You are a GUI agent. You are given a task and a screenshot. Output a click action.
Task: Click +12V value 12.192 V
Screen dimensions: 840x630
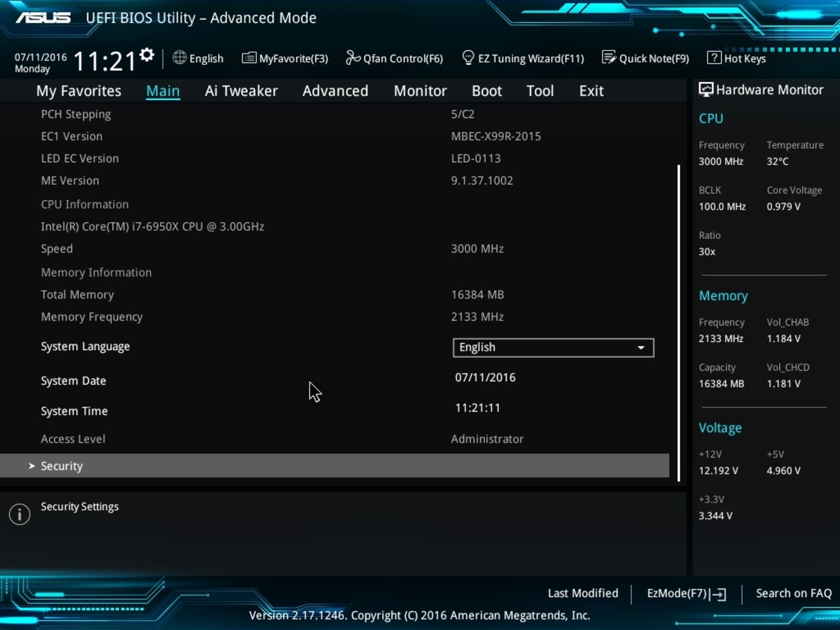tap(718, 471)
